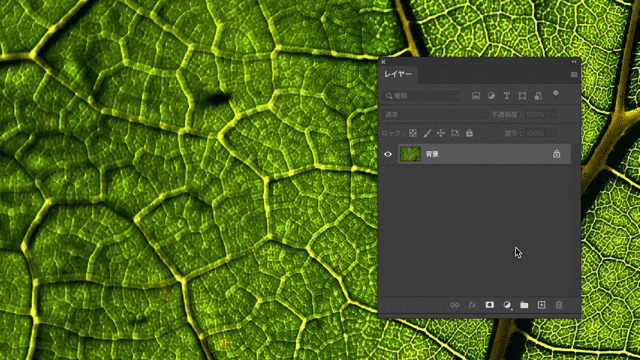Lock image pixels brush icon
This screenshot has height=360, width=640.
pos(427,133)
